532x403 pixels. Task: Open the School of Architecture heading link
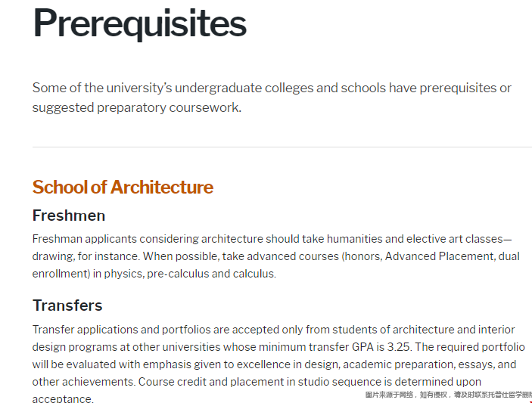click(x=123, y=187)
